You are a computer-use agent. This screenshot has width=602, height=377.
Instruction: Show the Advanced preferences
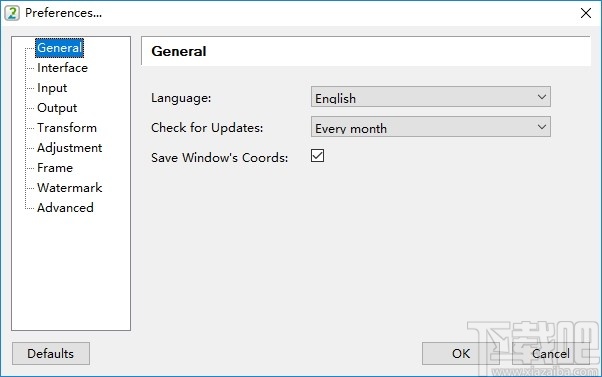point(65,208)
